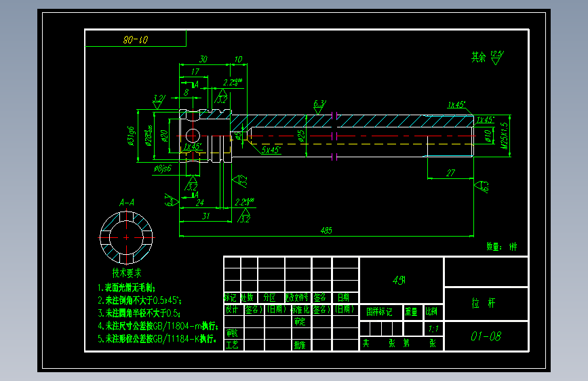Image resolution: width=588 pixels, height=381 pixels.
Task: Click the '设计' row label
Action: 232,309
